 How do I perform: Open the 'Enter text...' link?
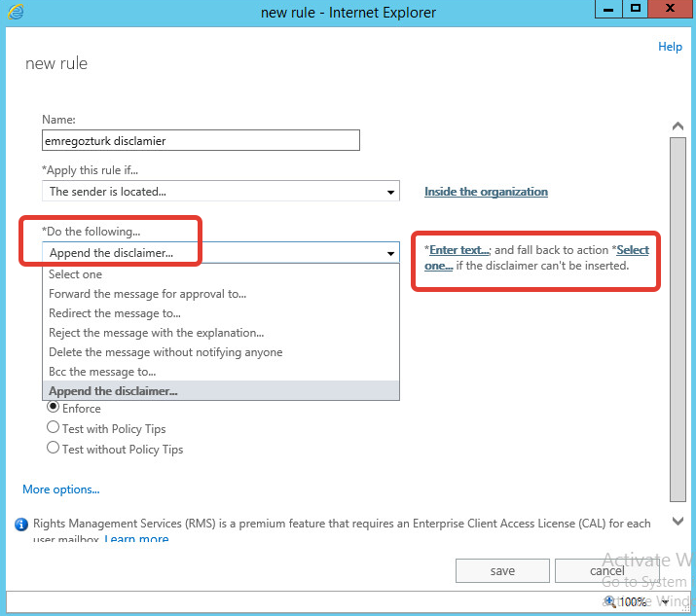pyautogui.click(x=458, y=250)
